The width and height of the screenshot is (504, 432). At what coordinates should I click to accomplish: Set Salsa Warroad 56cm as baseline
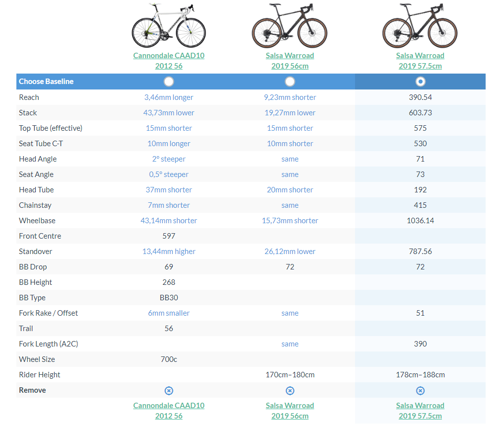coord(290,82)
